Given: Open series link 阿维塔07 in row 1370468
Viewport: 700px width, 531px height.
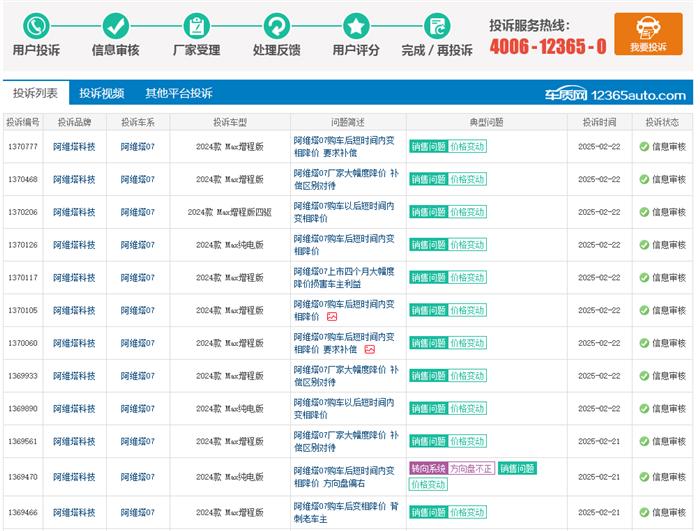Looking at the screenshot, I should (138, 179).
